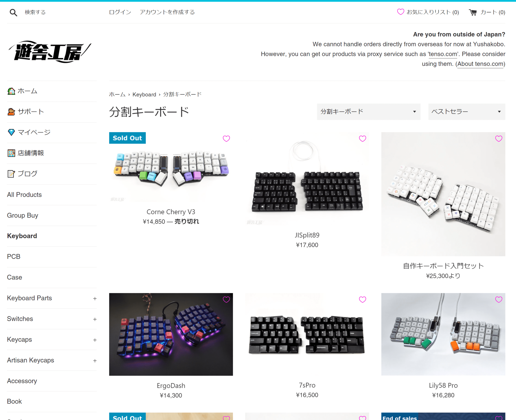Click the support person icon
This screenshot has height=420, width=516.
11,112
